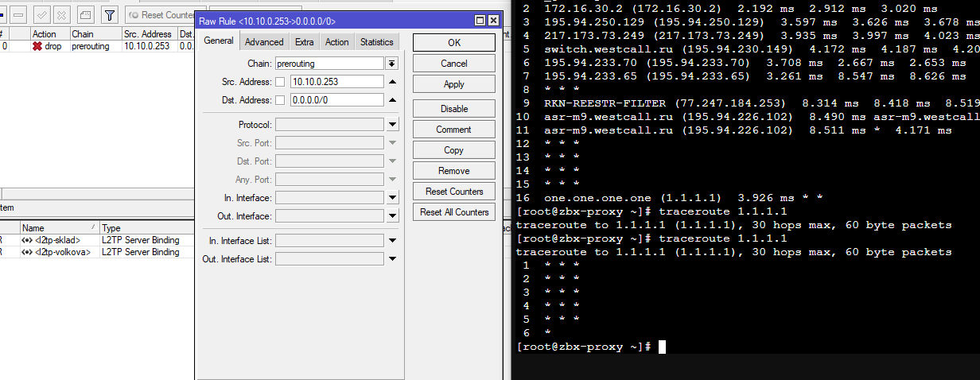
Task: Expand the Any. Port dropdown arrow
Action: pyautogui.click(x=391, y=180)
